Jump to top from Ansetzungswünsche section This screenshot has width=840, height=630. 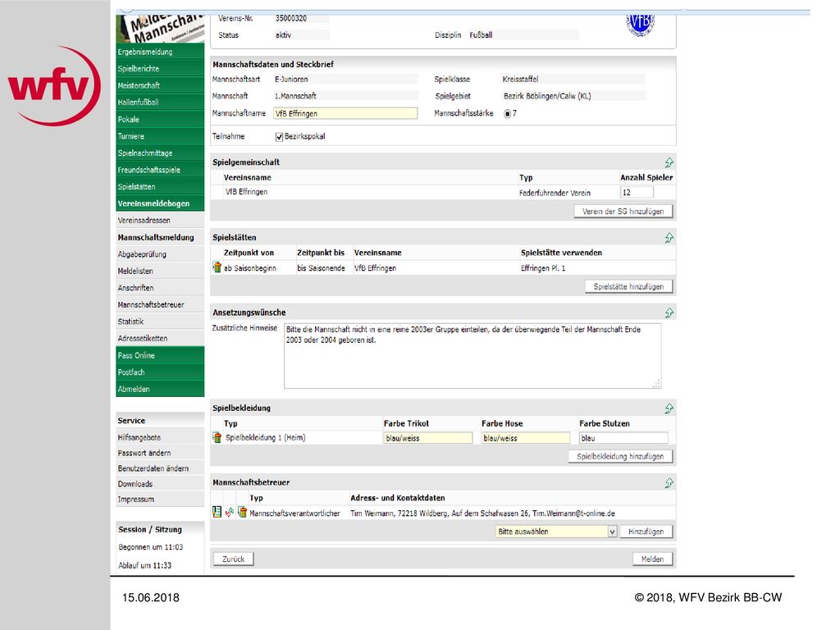point(669,313)
